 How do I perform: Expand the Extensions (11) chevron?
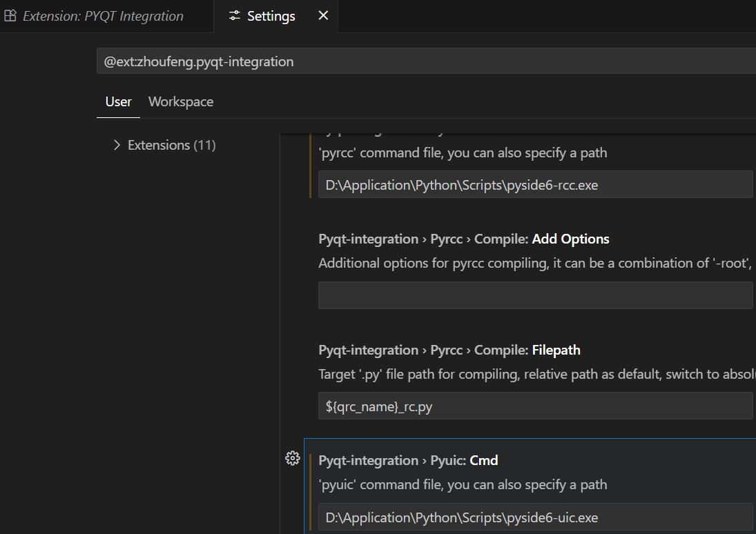[117, 145]
